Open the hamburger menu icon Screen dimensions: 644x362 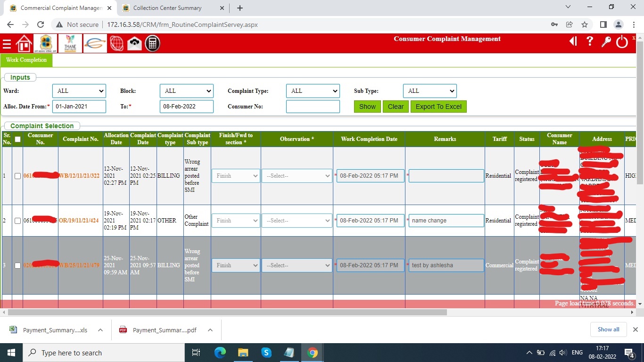point(7,44)
